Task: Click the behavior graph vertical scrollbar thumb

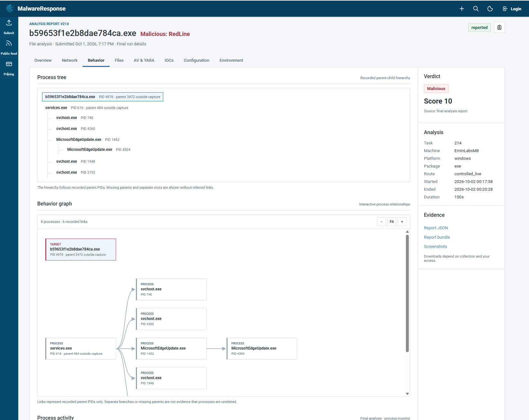Action: coord(407,293)
